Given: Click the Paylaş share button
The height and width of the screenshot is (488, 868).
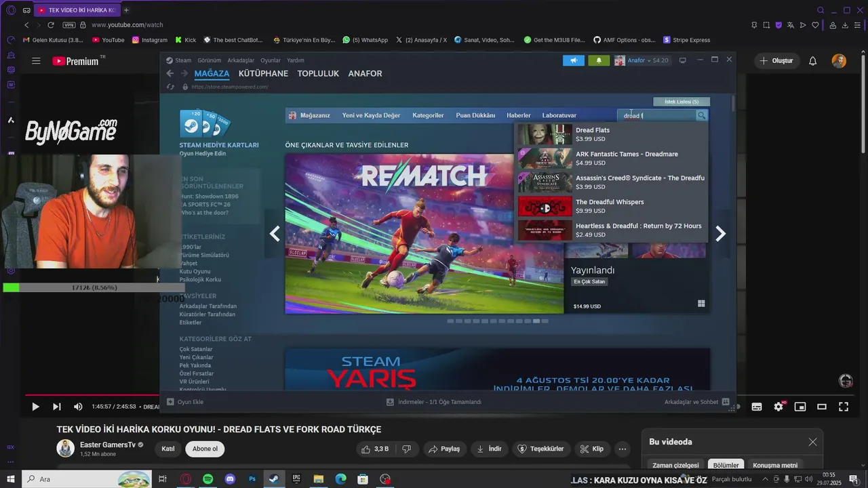Looking at the screenshot, I should pyautogui.click(x=445, y=449).
